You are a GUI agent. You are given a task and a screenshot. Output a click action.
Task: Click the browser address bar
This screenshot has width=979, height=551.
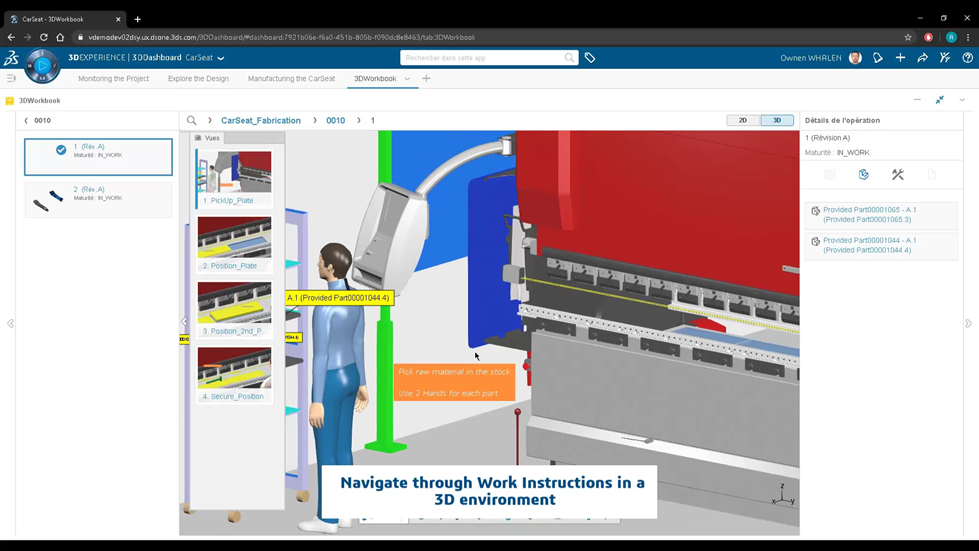(487, 37)
